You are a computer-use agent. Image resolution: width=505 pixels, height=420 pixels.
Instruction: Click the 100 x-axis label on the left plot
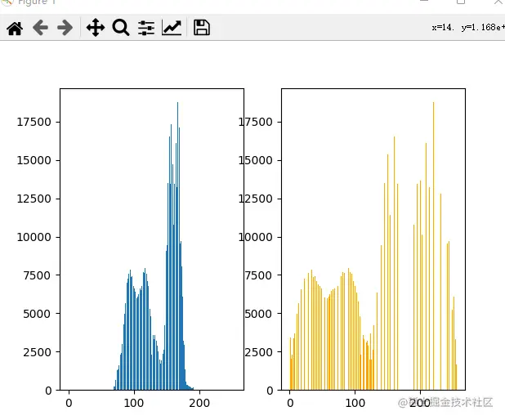pyautogui.click(x=134, y=403)
